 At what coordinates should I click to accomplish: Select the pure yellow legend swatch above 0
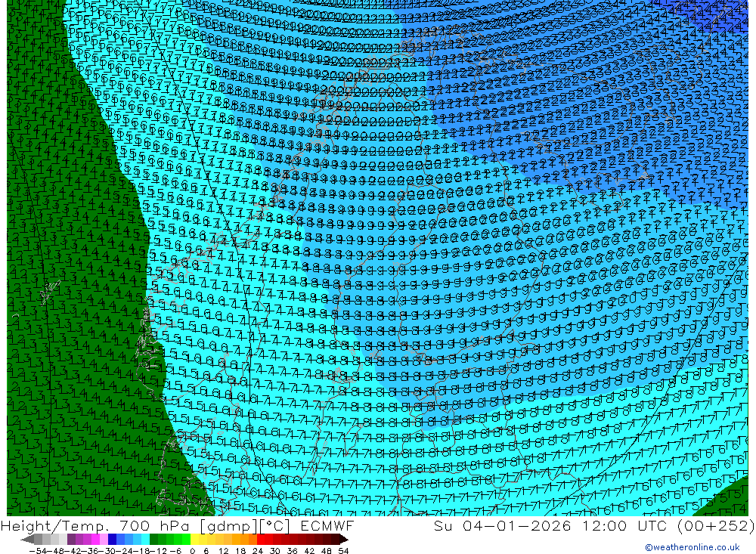click(x=195, y=540)
